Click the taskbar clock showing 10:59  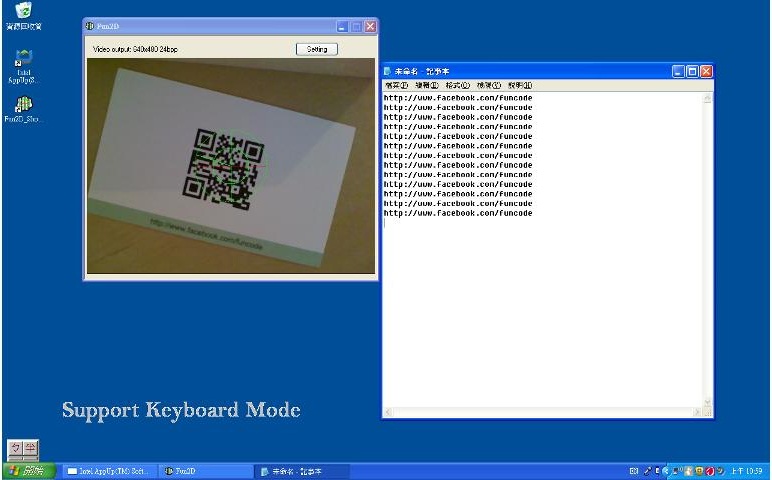pyautogui.click(x=746, y=471)
